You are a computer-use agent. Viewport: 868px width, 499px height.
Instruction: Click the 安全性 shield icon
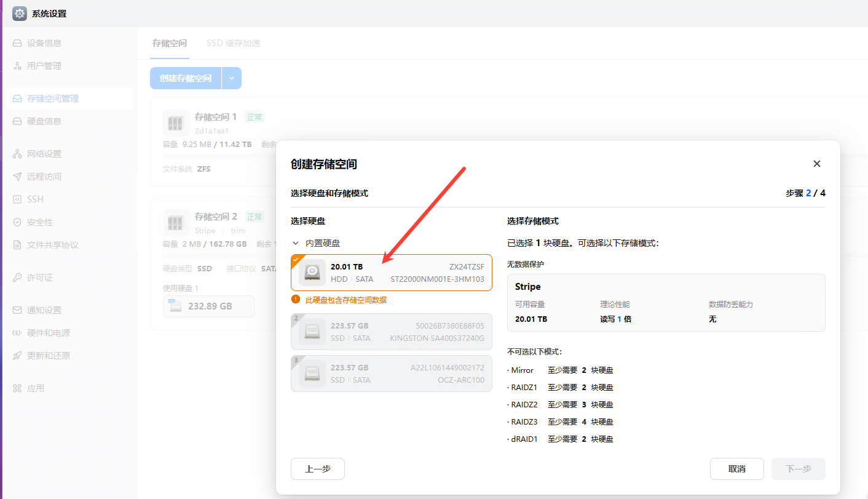(17, 222)
